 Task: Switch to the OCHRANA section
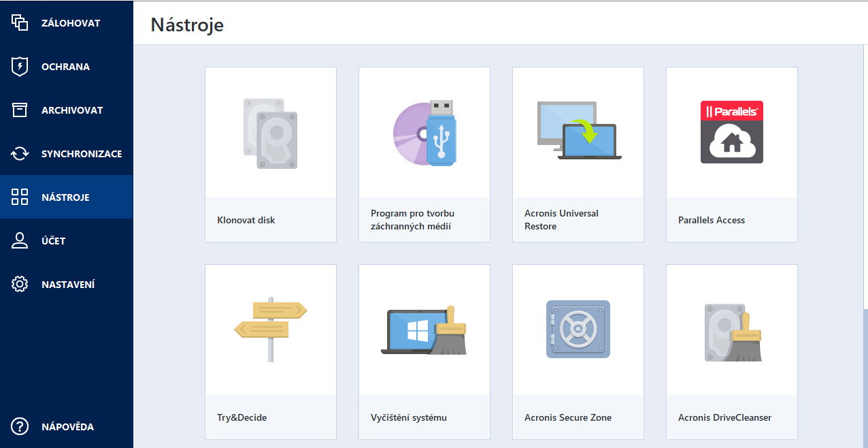65,67
